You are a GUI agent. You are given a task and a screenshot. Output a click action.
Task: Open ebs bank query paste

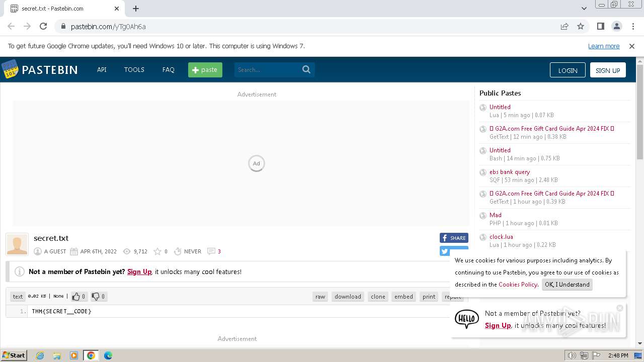click(510, 172)
